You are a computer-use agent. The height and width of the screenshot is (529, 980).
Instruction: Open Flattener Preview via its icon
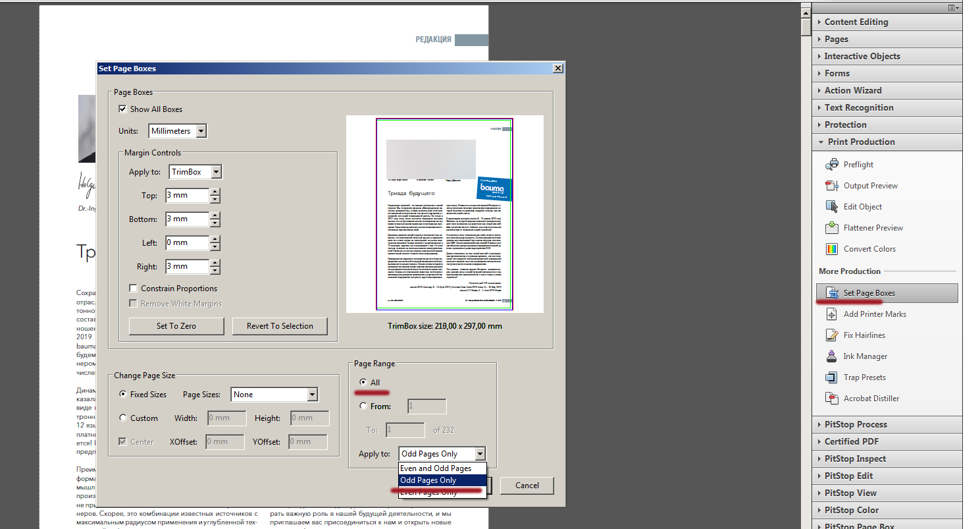(831, 228)
